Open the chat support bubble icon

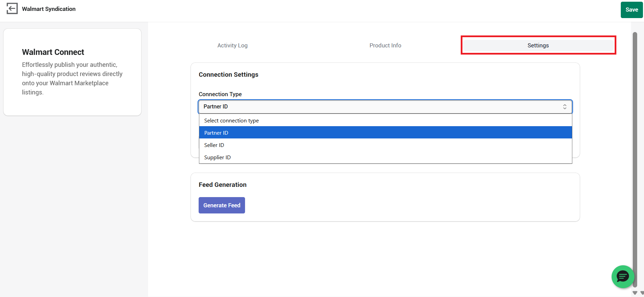tap(623, 277)
